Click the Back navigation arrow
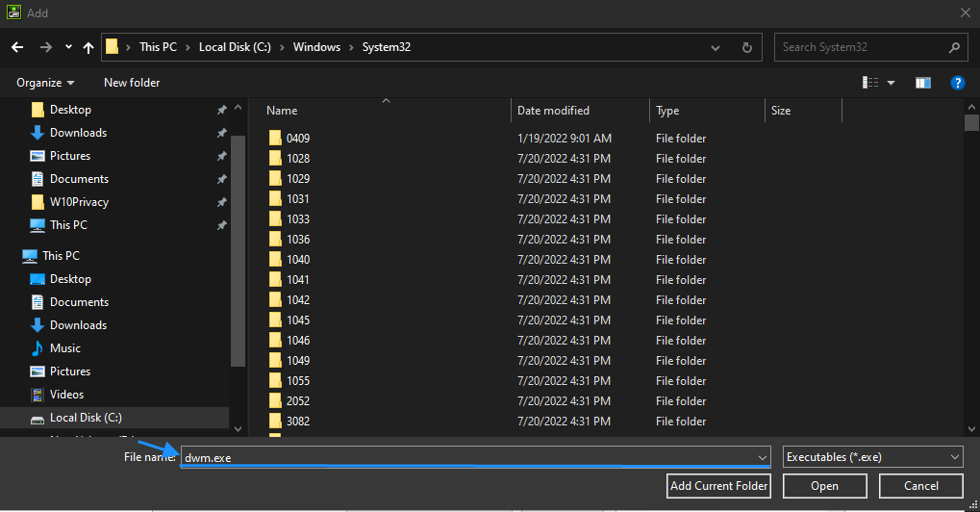This screenshot has height=512, width=980. click(16, 47)
